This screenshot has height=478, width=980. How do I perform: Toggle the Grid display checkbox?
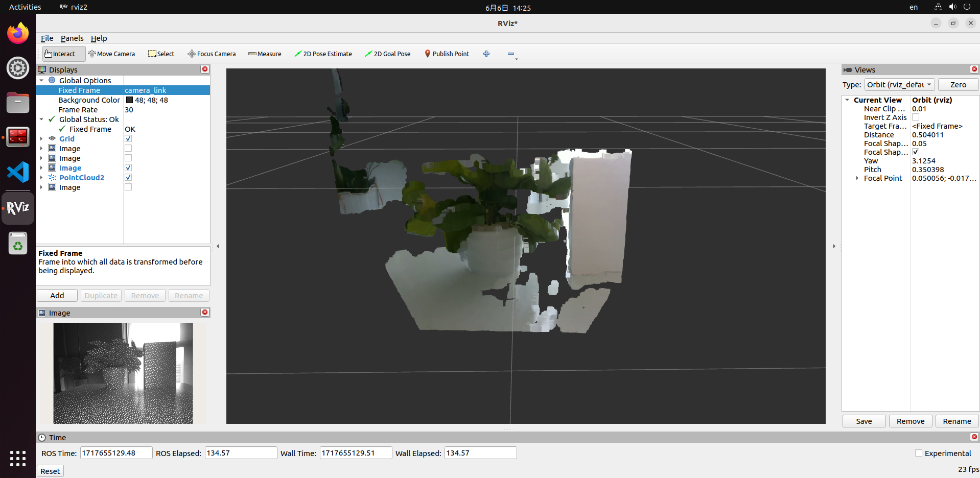128,138
